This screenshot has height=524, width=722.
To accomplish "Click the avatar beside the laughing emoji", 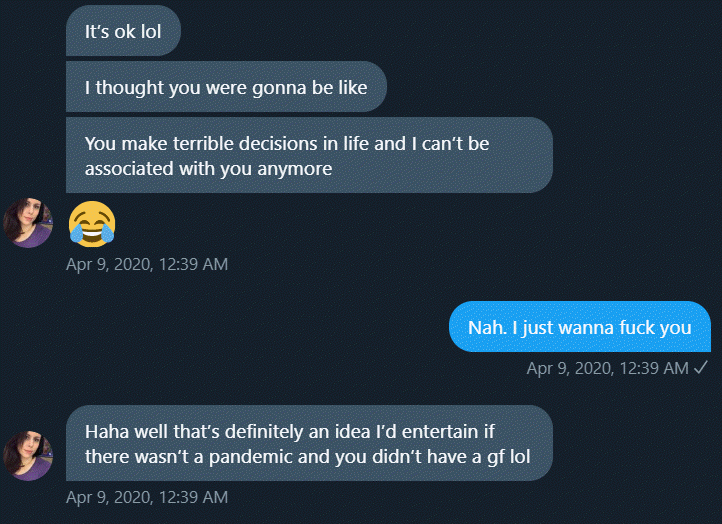I will [x=28, y=223].
